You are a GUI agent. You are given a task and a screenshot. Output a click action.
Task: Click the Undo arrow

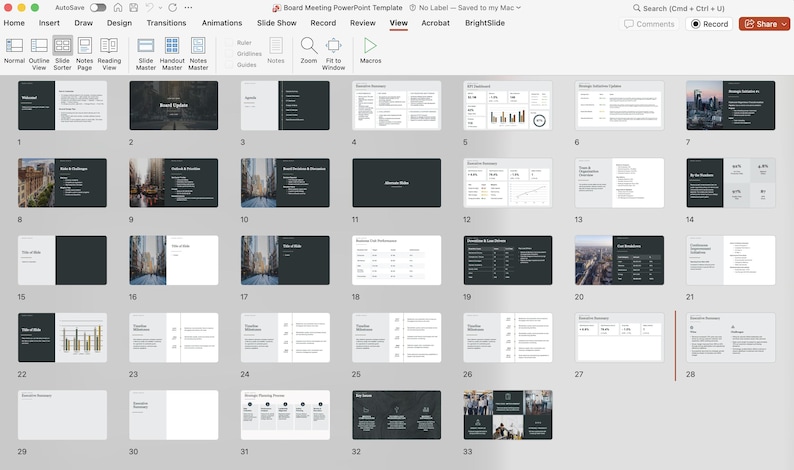[x=149, y=8]
